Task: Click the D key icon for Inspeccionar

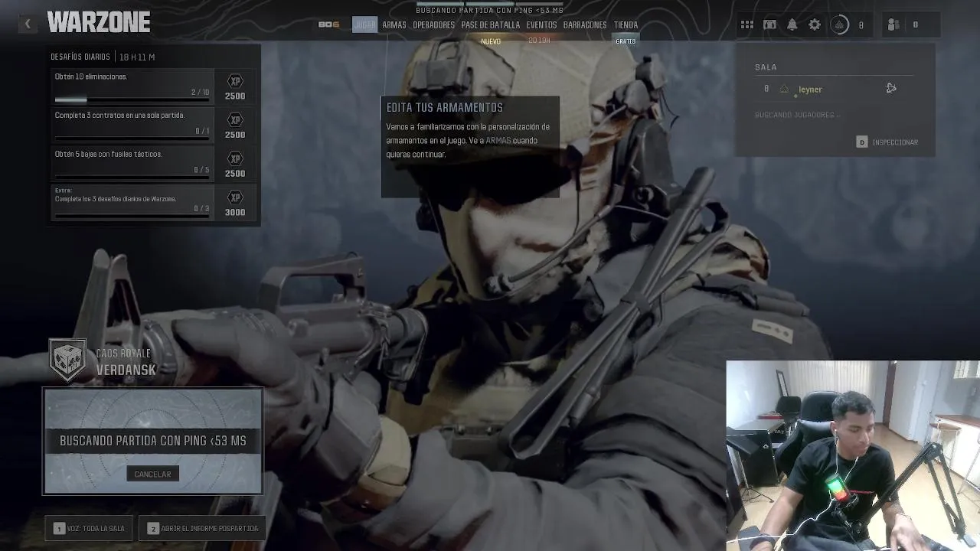Action: 862,142
